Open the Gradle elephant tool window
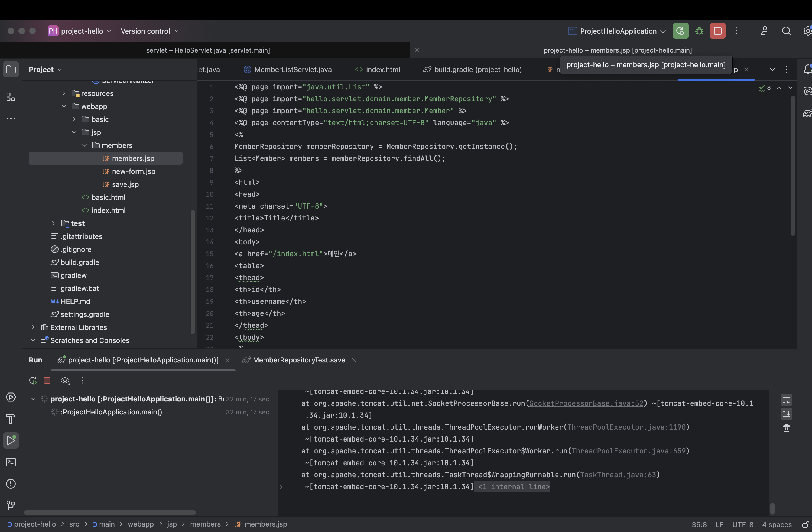Image resolution: width=812 pixels, height=532 pixels. pos(807,113)
